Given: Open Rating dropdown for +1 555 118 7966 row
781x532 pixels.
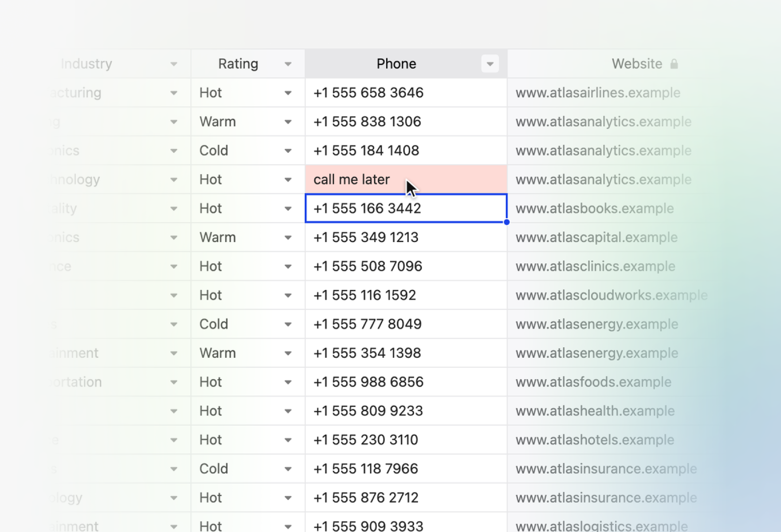Looking at the screenshot, I should click(x=288, y=469).
